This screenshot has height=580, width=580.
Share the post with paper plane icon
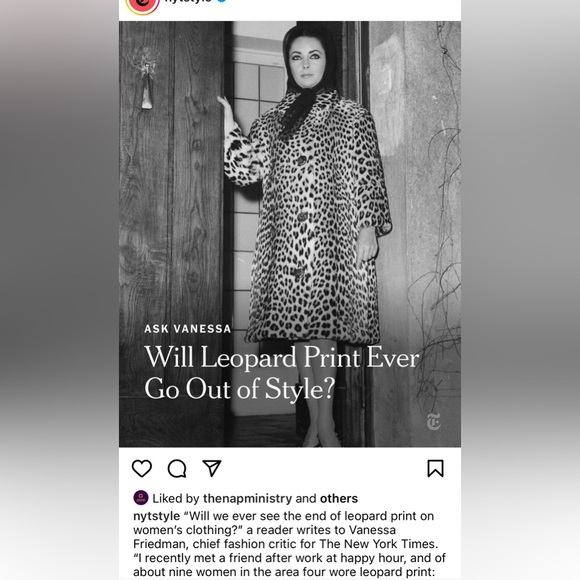point(212,468)
